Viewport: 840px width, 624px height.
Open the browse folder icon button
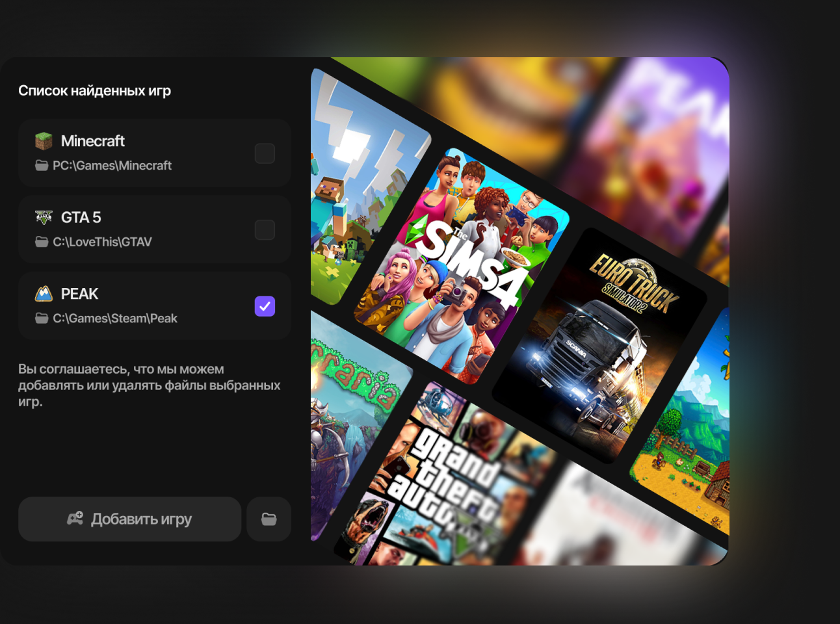[x=269, y=519]
